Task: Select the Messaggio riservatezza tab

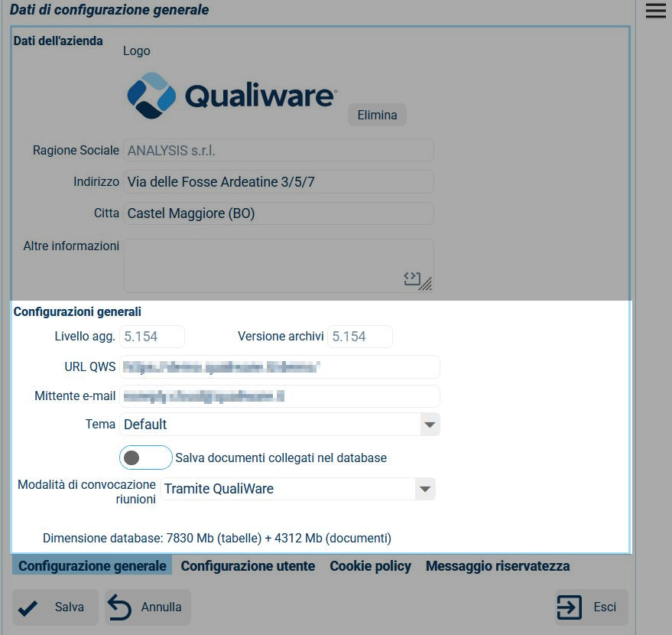Action: pyautogui.click(x=498, y=566)
